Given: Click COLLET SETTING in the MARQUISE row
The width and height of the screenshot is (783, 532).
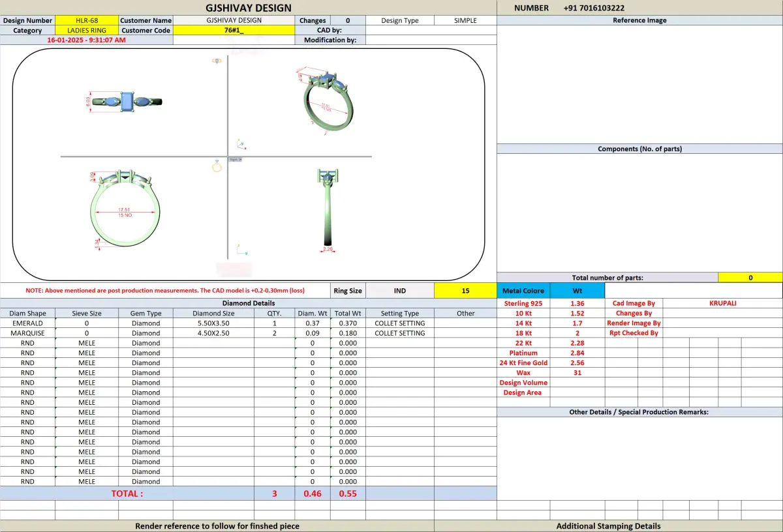Looking at the screenshot, I should click(x=400, y=333).
